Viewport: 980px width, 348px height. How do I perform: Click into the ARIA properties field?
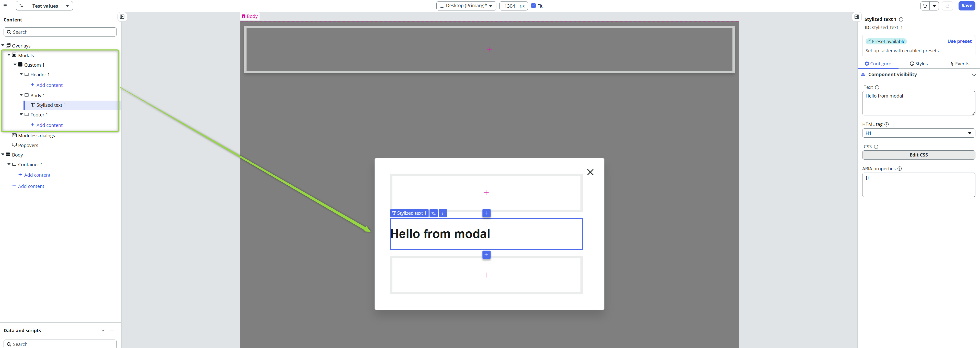pos(918,185)
